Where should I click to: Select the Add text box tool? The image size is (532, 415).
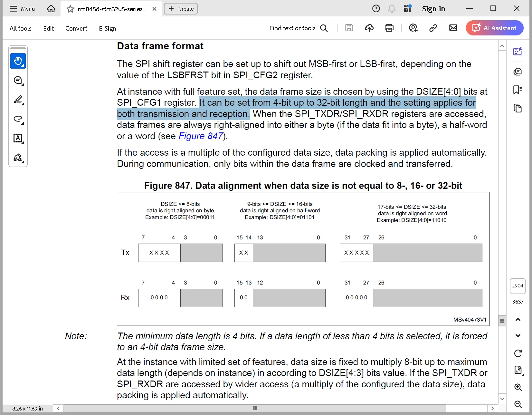tap(18, 138)
